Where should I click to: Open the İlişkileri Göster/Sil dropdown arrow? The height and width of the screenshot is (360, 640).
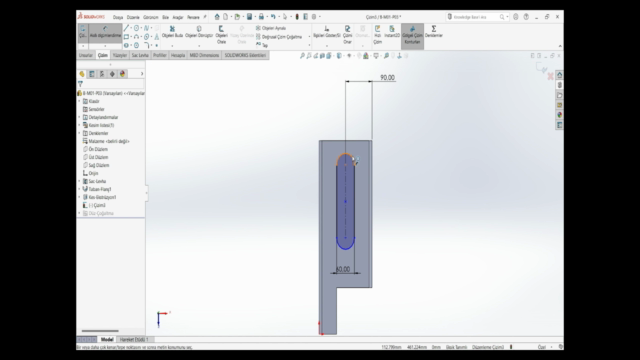click(327, 46)
